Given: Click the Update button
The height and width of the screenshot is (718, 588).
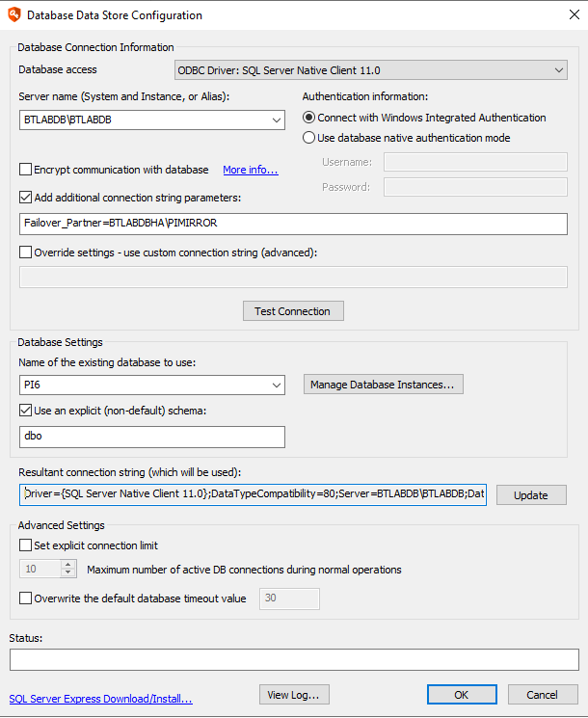Looking at the screenshot, I should pos(531,495).
